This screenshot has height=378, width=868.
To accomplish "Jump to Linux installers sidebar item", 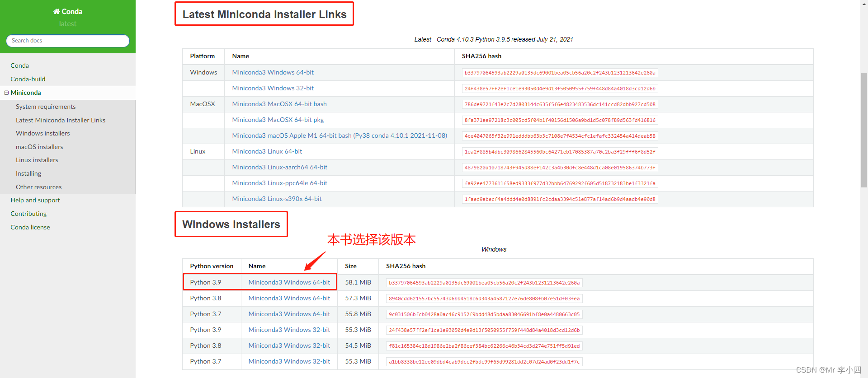I will pyautogui.click(x=37, y=160).
